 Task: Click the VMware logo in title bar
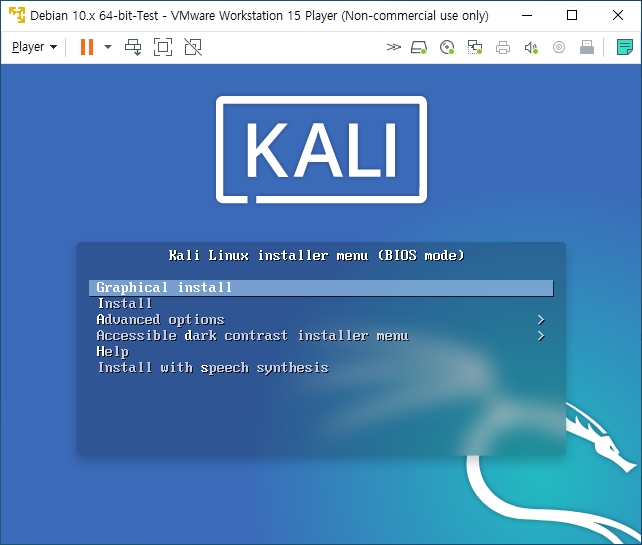pyautogui.click(x=17, y=15)
